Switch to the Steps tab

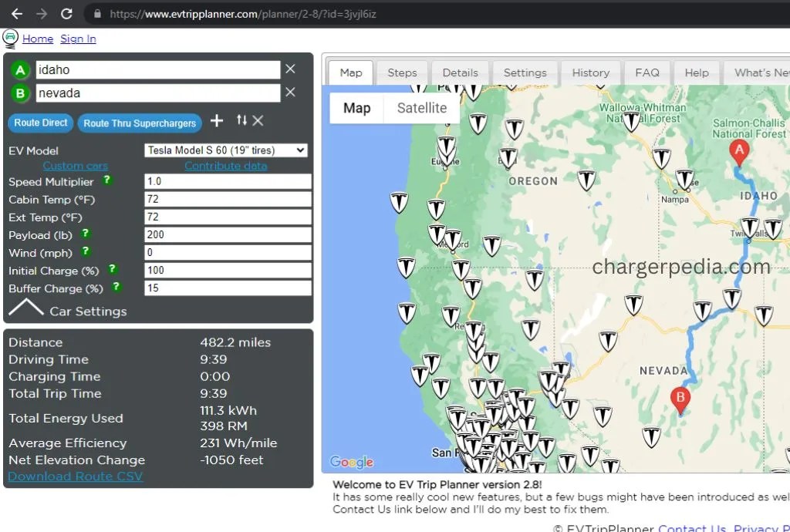402,72
